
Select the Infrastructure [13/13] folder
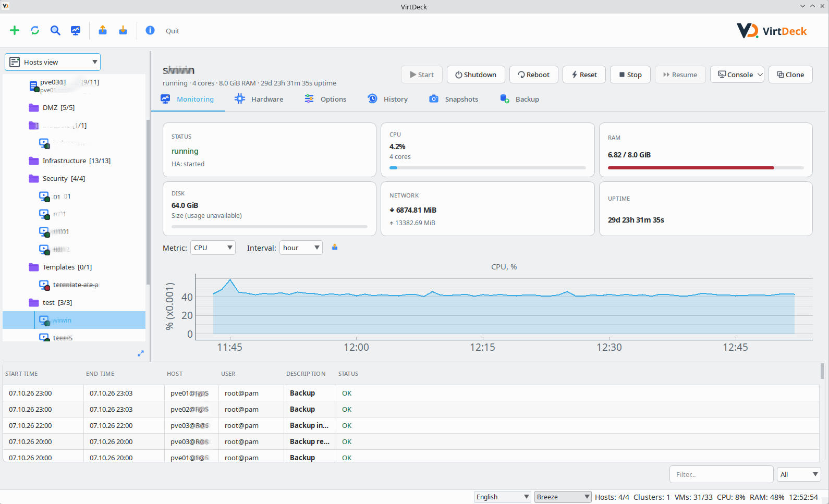76,161
